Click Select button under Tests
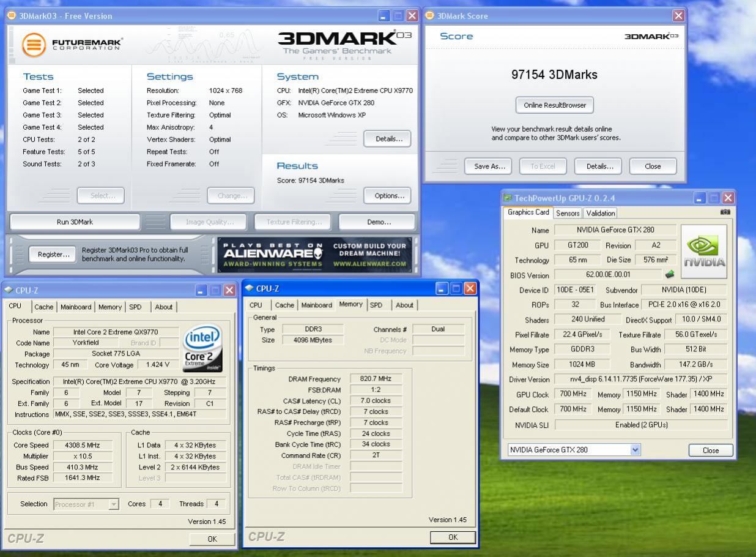 pos(101,196)
